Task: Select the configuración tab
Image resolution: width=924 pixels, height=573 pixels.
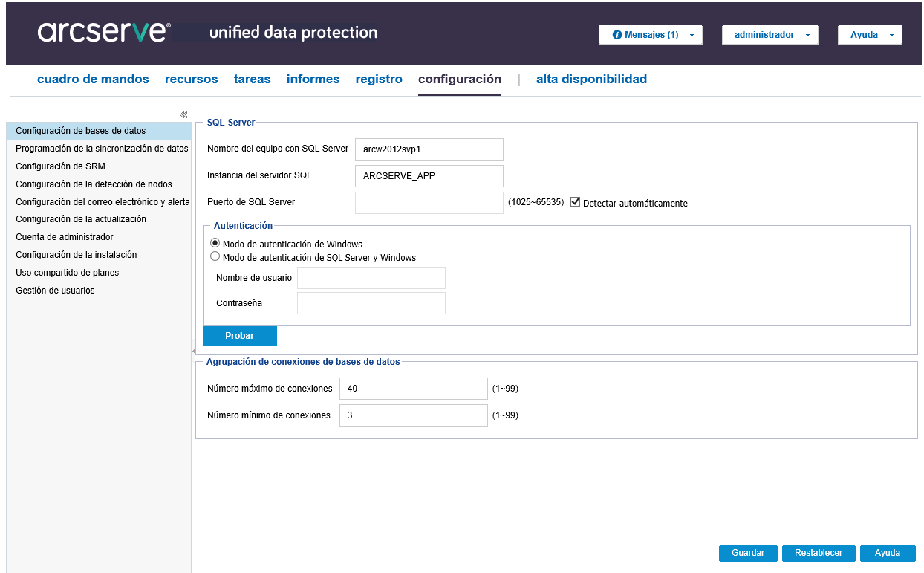Action: pyautogui.click(x=460, y=79)
